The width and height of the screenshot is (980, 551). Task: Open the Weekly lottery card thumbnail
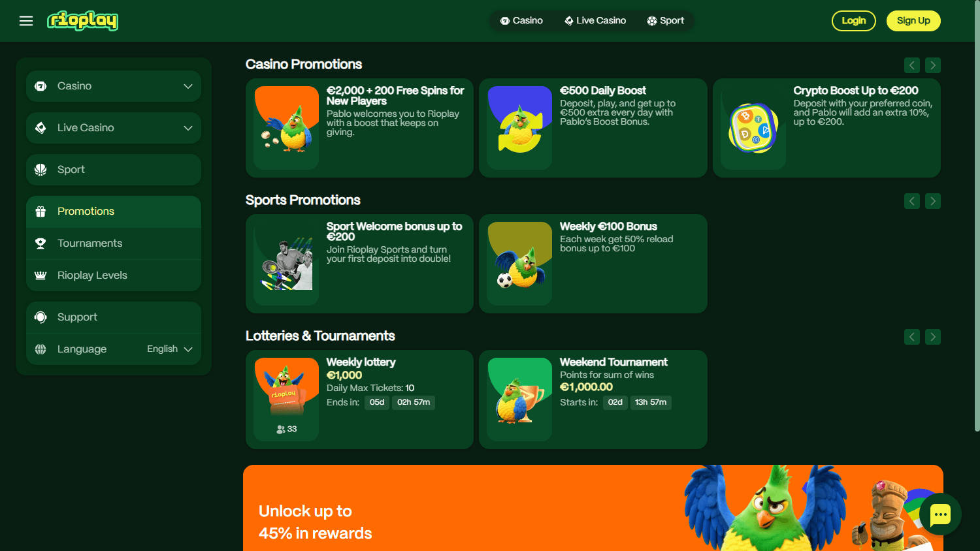click(x=286, y=400)
